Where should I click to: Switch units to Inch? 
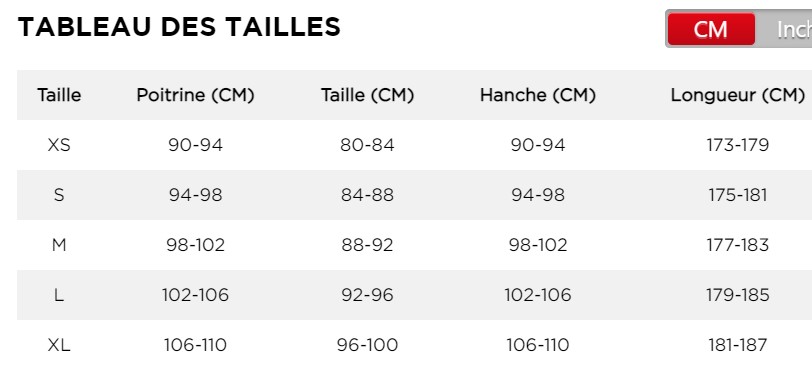[786, 29]
